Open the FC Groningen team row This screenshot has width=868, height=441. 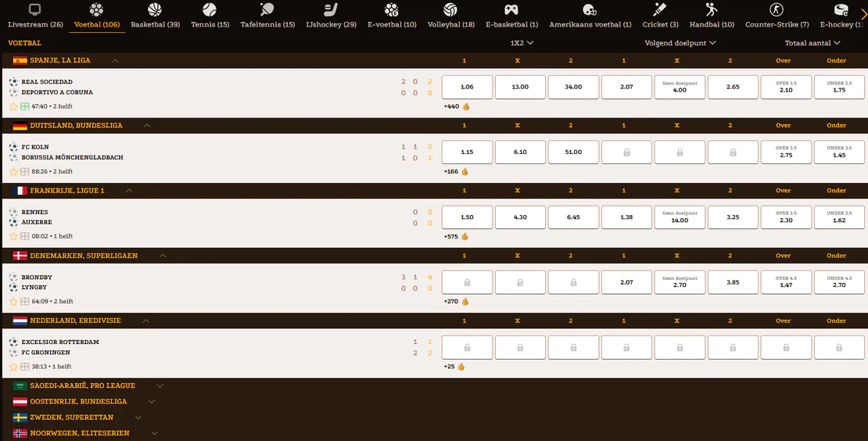[x=45, y=352]
